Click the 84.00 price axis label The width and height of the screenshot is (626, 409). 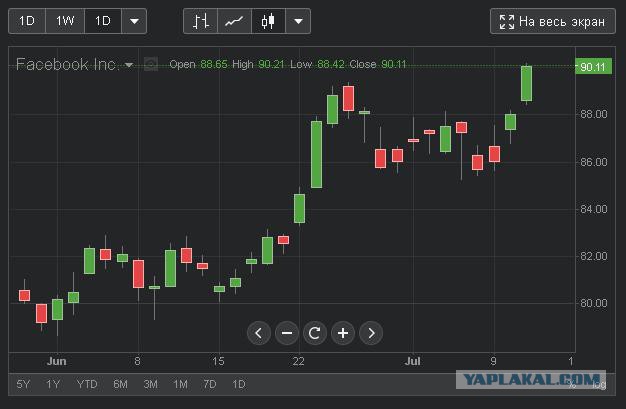[594, 209]
